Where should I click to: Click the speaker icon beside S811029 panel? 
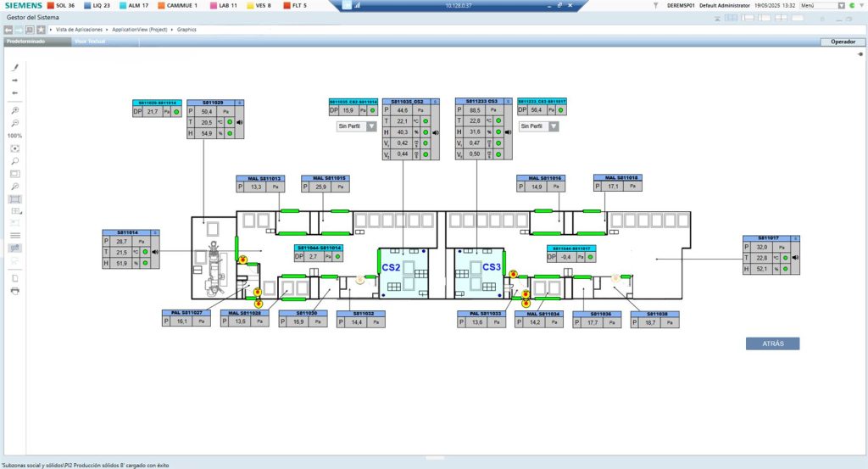tap(240, 122)
